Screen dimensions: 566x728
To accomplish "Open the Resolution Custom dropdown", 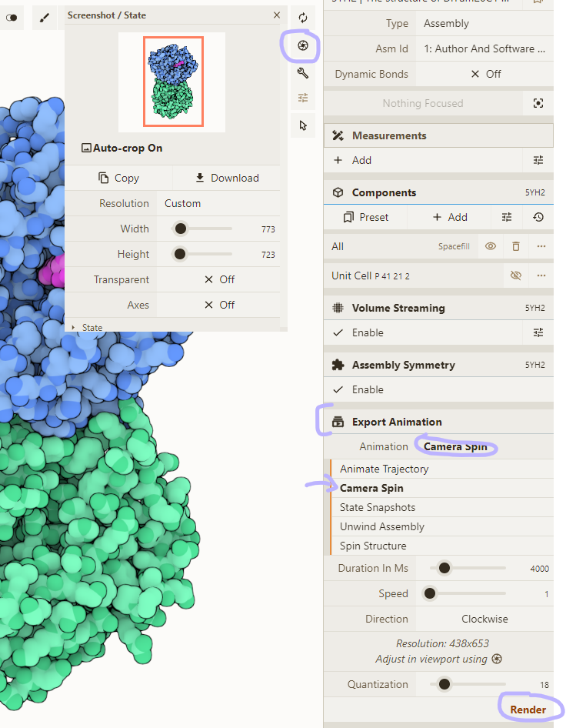I will point(219,203).
